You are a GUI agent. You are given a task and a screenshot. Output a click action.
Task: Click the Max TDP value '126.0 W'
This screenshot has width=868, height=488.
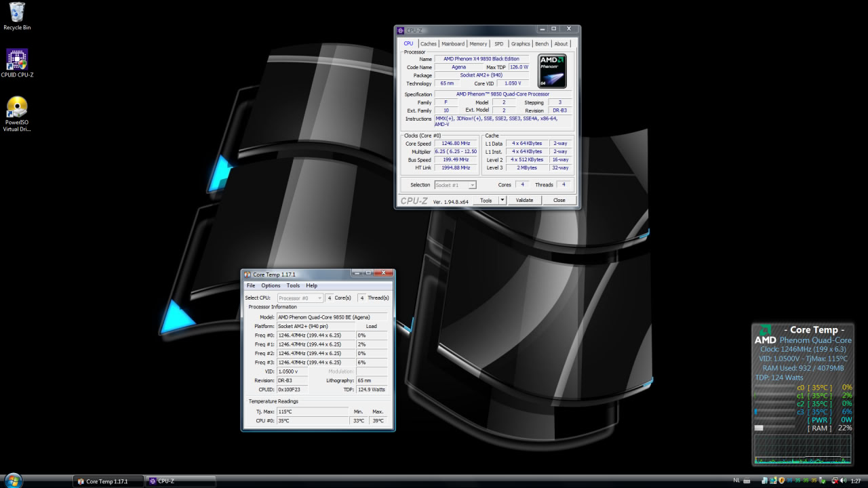(519, 67)
